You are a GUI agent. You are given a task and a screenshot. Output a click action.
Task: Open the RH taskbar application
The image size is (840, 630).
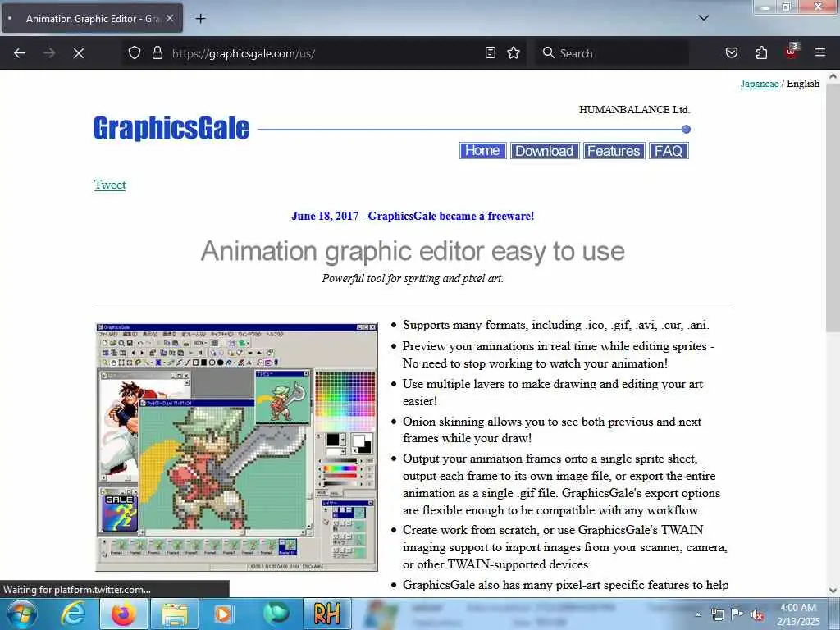pos(326,614)
